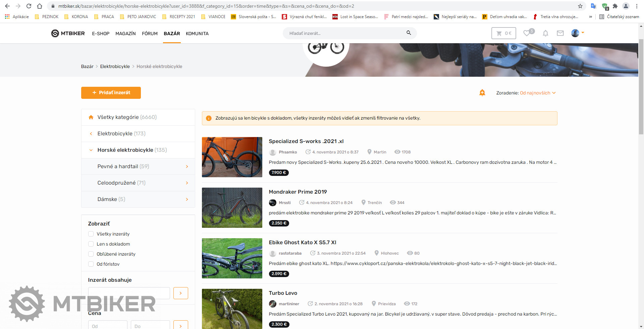Enable the Len s dokladom filter
Screen dimensions: 644x329
pos(91,244)
